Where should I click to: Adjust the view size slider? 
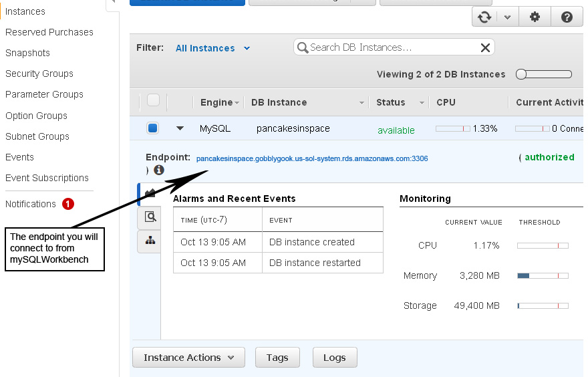[x=543, y=74]
